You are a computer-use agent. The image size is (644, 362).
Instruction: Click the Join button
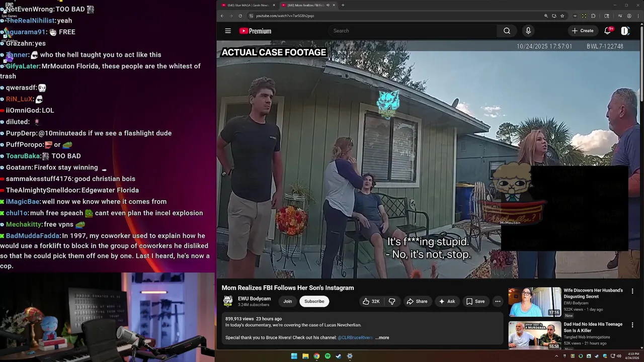coord(287,301)
